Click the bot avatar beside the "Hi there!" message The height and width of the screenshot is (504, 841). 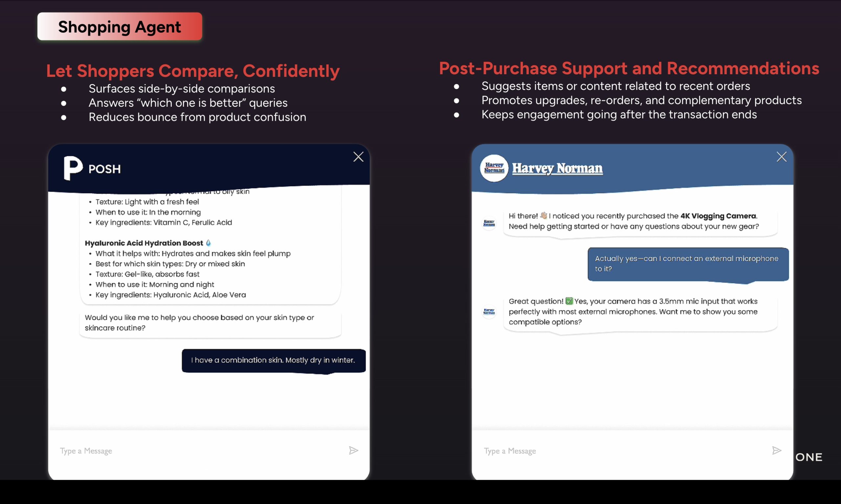[489, 223]
